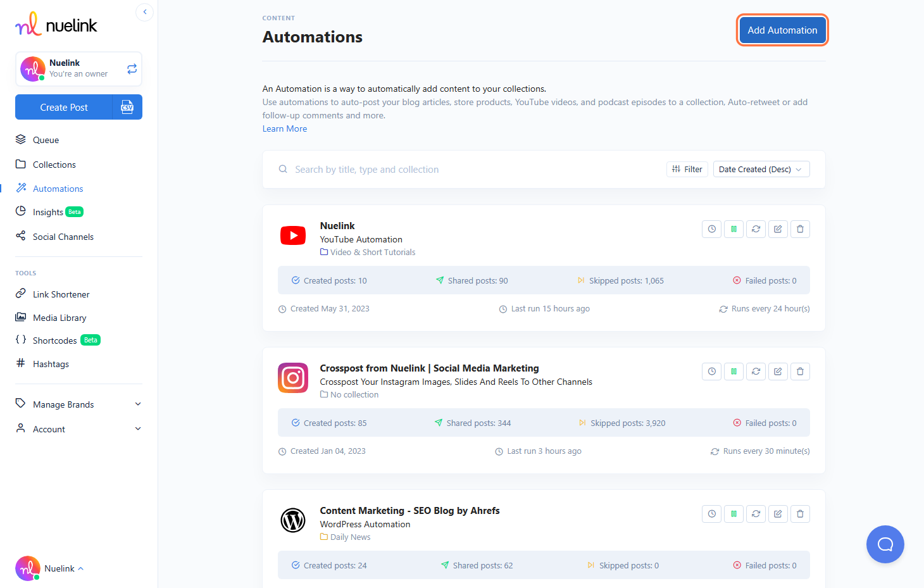This screenshot has height=588, width=924.
Task: Open the chat support bubble
Action: (x=885, y=544)
